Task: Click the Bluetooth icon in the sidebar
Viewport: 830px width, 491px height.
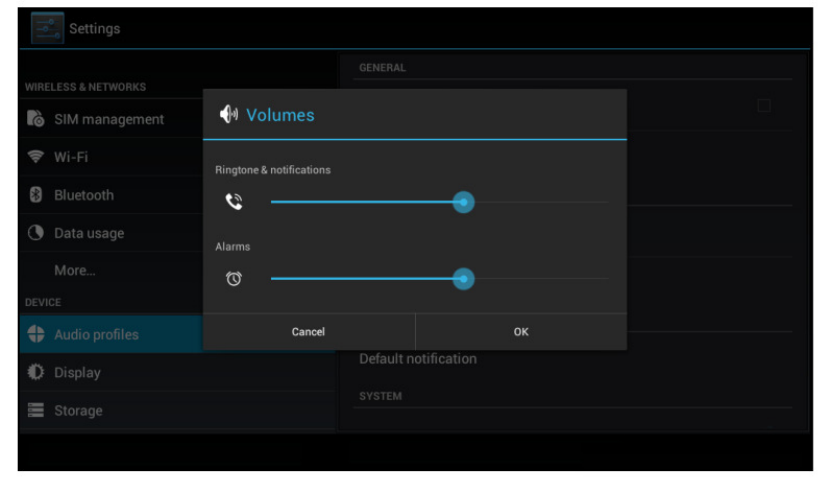Action: pos(35,195)
